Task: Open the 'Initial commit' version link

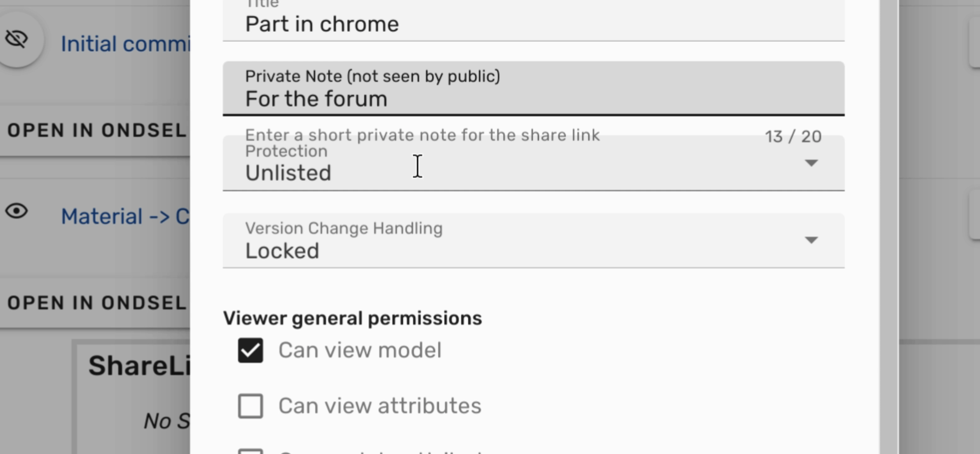Action: (125, 44)
